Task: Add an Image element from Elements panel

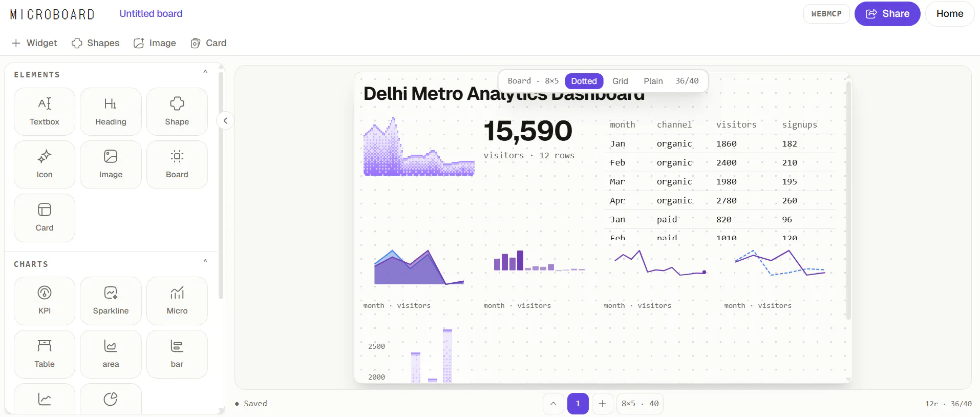Action: pyautogui.click(x=111, y=164)
